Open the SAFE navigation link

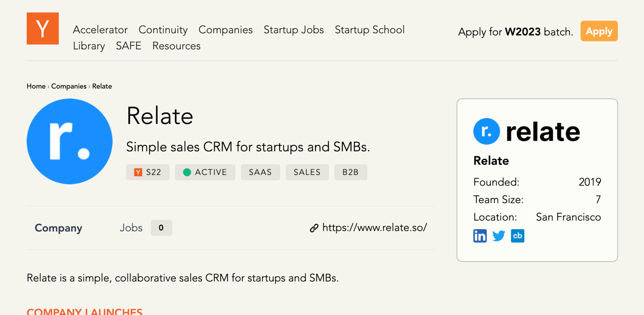pyautogui.click(x=129, y=46)
